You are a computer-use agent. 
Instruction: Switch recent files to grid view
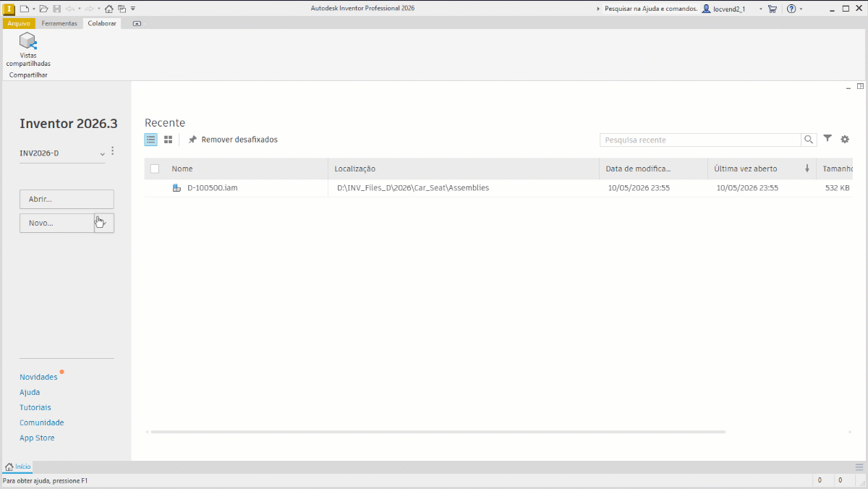point(168,140)
